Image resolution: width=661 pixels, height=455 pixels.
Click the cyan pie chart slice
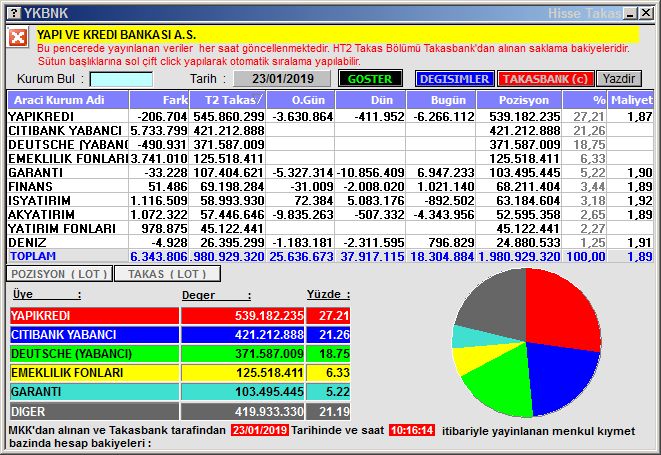tap(472, 337)
